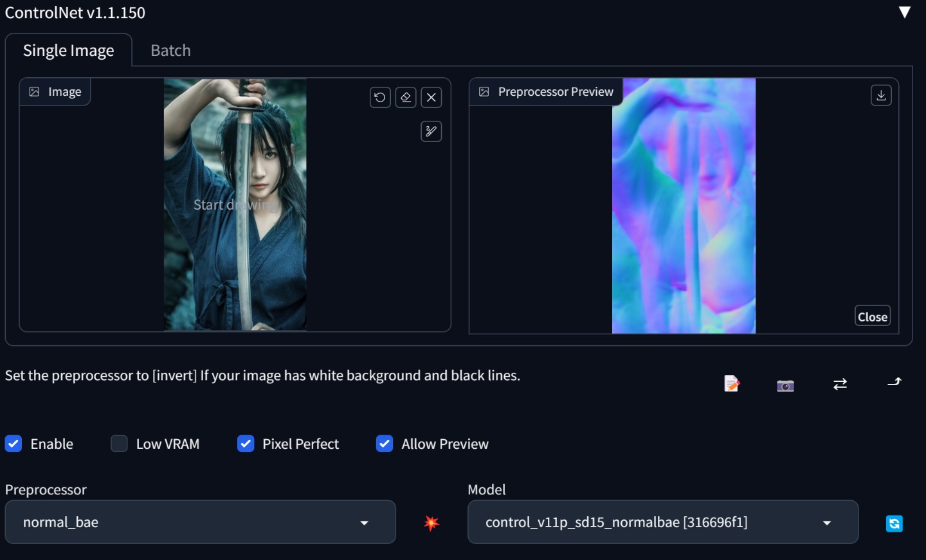This screenshot has width=926, height=560.
Task: Disable the Allow Preview checkbox
Action: pyautogui.click(x=385, y=444)
